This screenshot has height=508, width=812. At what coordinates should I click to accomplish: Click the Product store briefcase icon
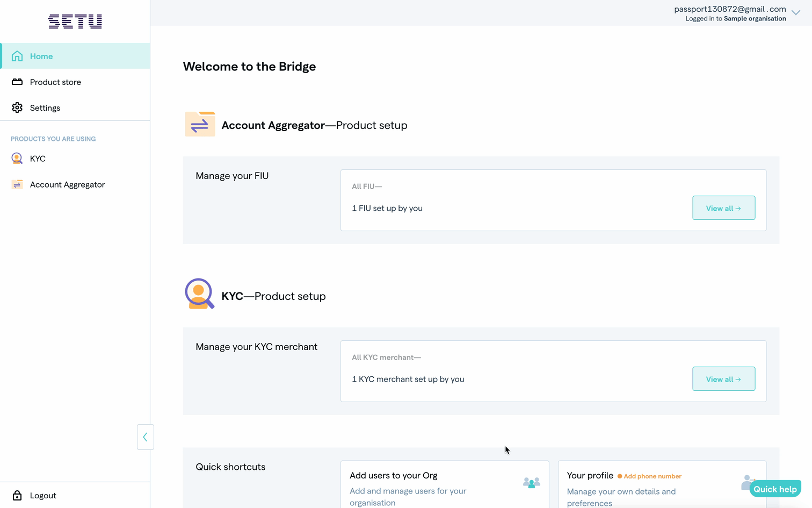pos(17,82)
